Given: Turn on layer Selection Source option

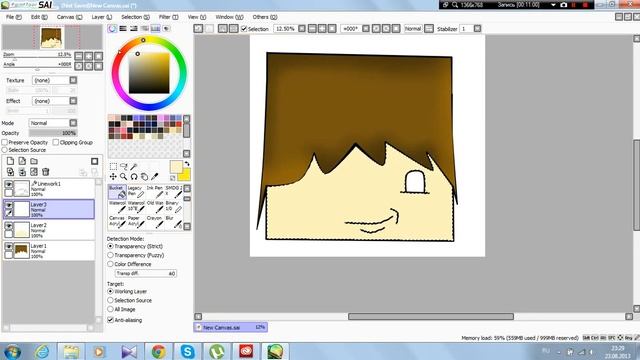Looking at the screenshot, I should pyautogui.click(x=4, y=150).
